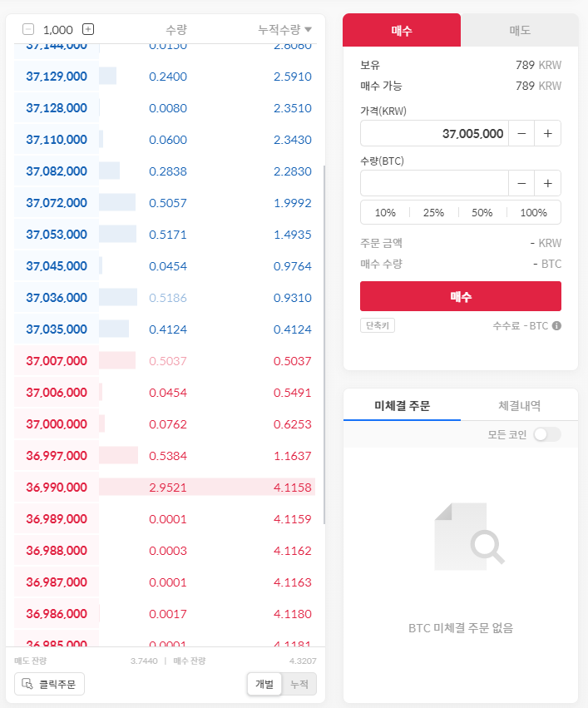The height and width of the screenshot is (708, 588).
Task: Click the minus icon beside 1,000 grouping
Action: [x=28, y=29]
